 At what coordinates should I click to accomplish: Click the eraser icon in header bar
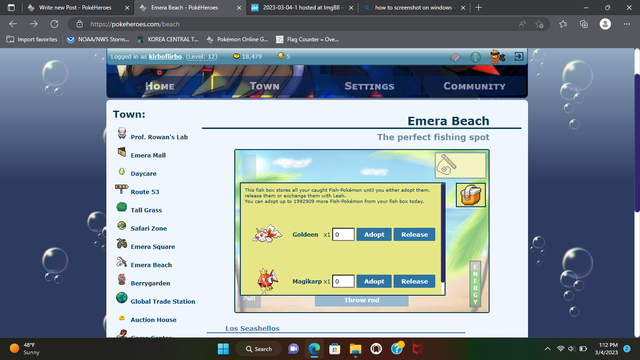455,58
